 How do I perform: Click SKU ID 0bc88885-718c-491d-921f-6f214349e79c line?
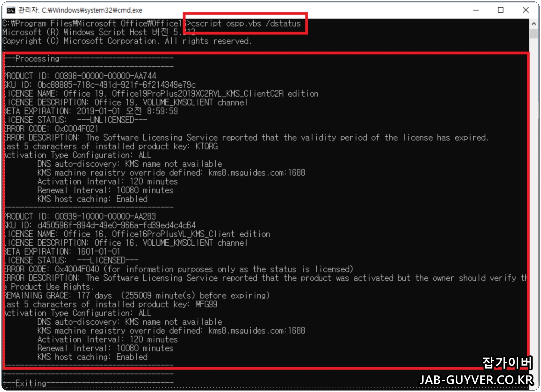pos(100,85)
